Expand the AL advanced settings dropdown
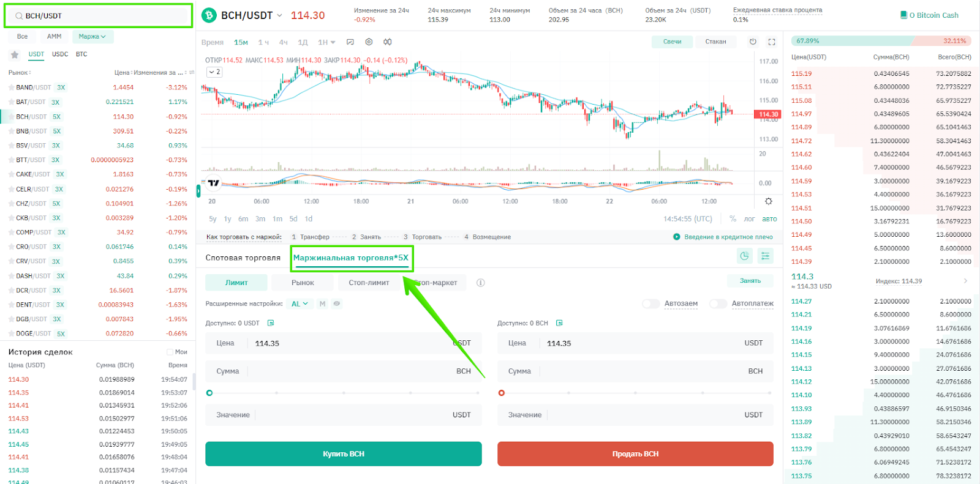Screen dimensions: 980x484 (x=300, y=303)
